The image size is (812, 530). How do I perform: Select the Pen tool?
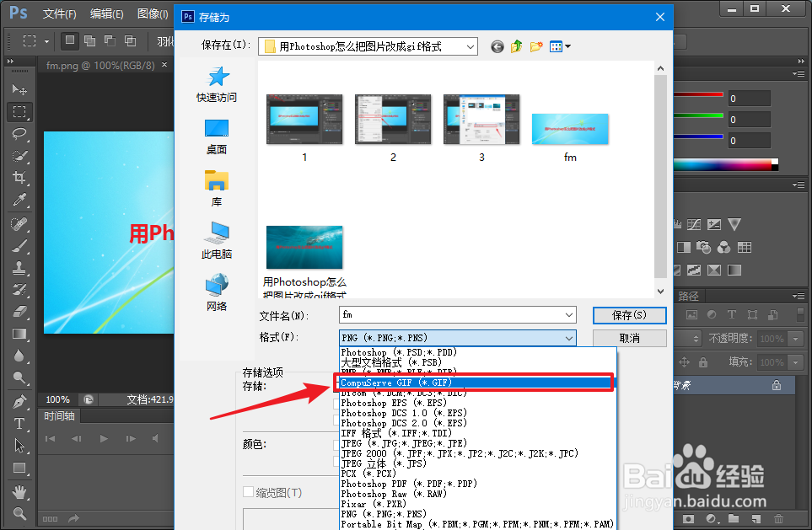(19, 402)
